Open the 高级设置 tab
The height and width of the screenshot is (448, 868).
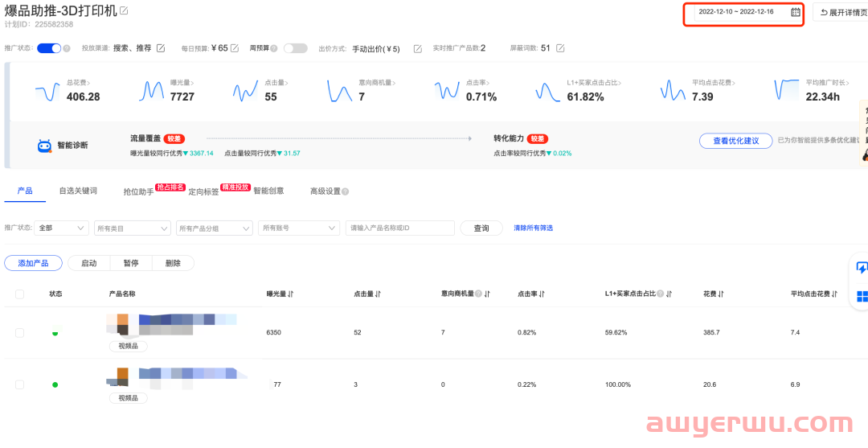(329, 191)
